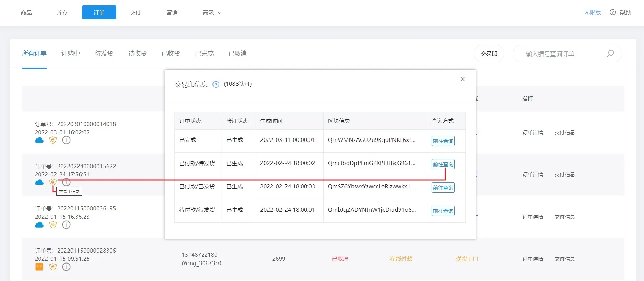This screenshot has width=644, height=281.
Task: Click the info icon for order 202201150000028306
Action: pyautogui.click(x=66, y=267)
